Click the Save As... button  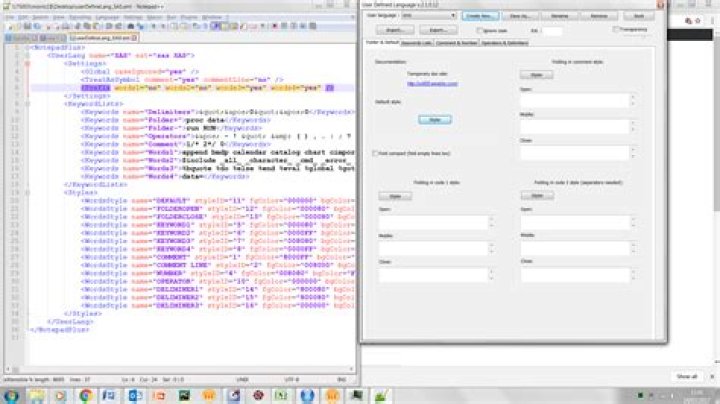pyautogui.click(x=519, y=16)
